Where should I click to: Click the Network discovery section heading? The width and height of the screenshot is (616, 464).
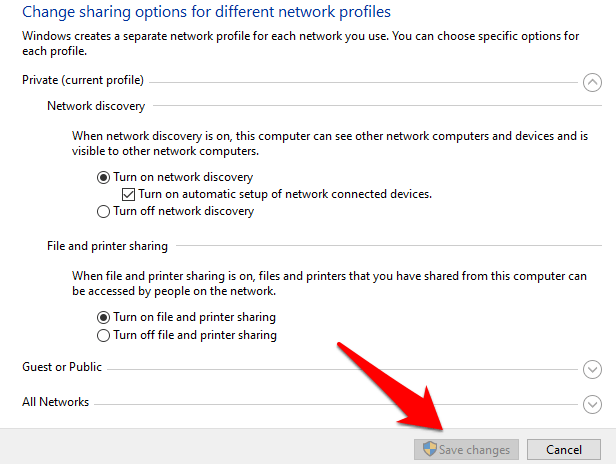(x=96, y=106)
